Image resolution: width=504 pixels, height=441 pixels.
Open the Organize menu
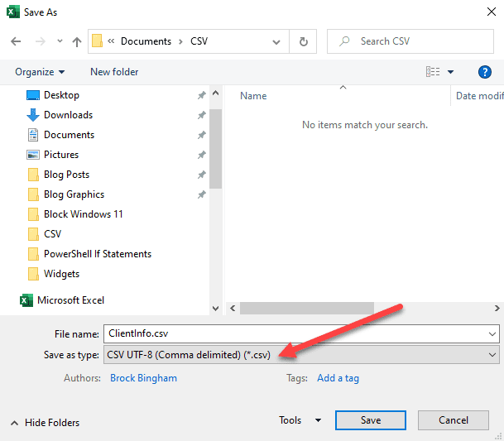tap(40, 72)
